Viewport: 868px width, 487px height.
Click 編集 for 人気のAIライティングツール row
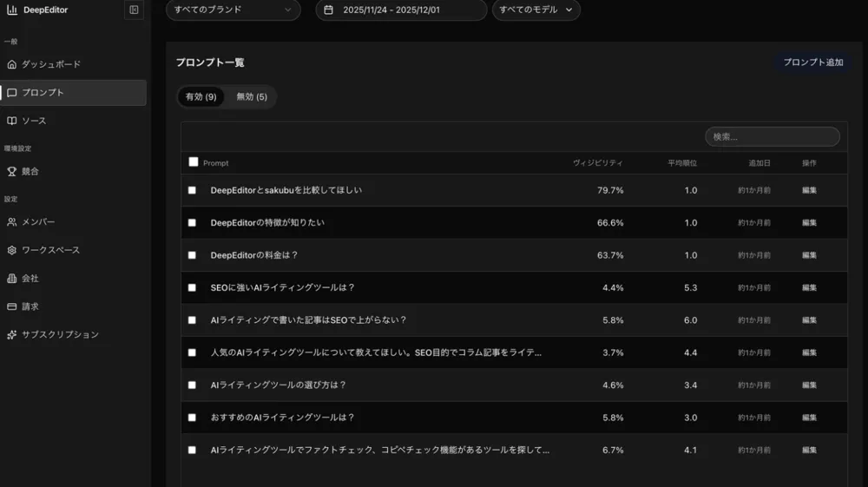[x=809, y=352]
